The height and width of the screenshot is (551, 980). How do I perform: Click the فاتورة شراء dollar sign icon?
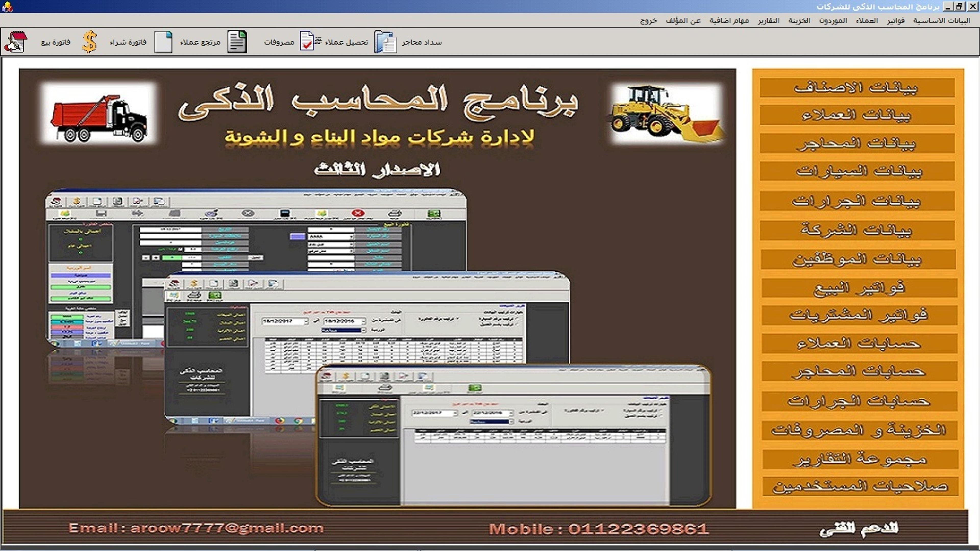pos(89,42)
